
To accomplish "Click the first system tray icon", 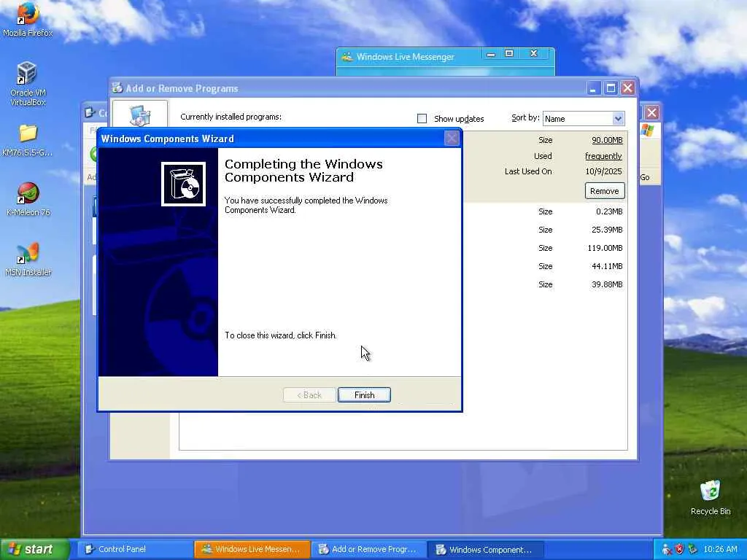I will point(667,549).
